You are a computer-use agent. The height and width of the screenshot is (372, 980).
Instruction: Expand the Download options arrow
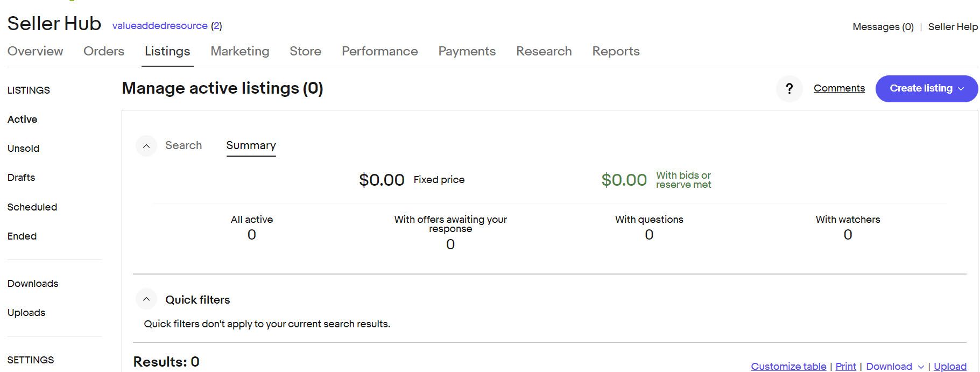(x=921, y=367)
